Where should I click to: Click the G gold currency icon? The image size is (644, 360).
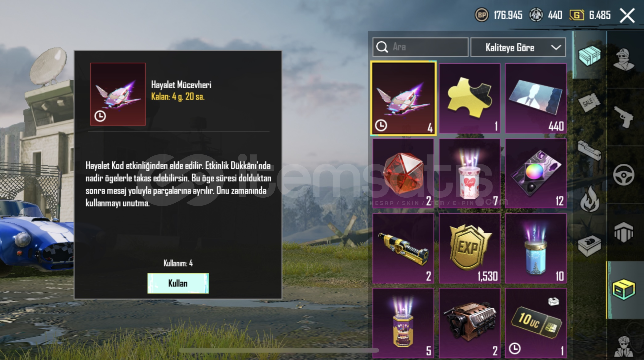pos(576,15)
